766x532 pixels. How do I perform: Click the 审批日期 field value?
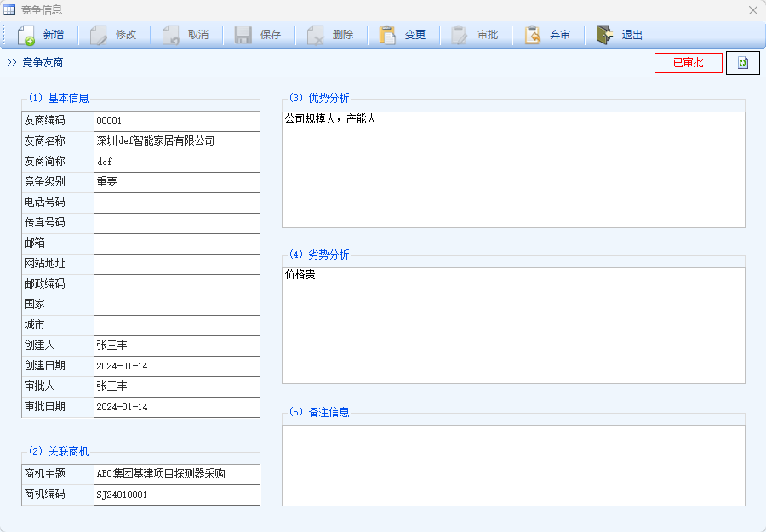177,408
